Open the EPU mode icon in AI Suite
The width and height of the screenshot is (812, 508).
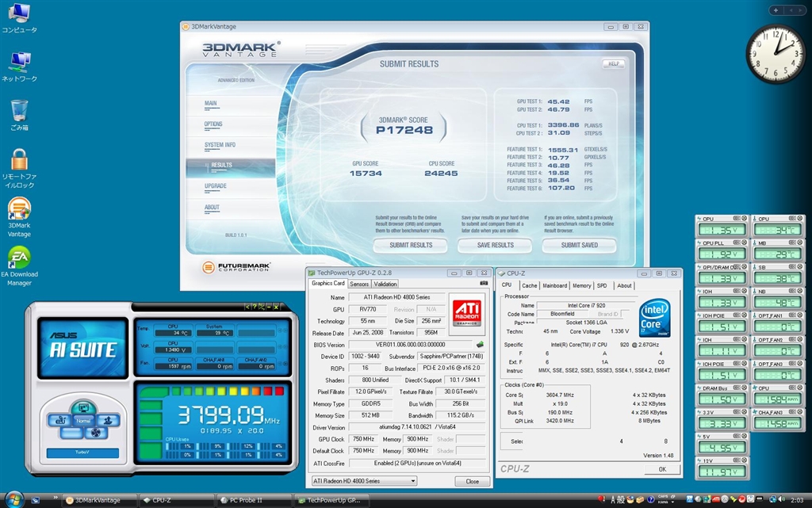(59, 420)
